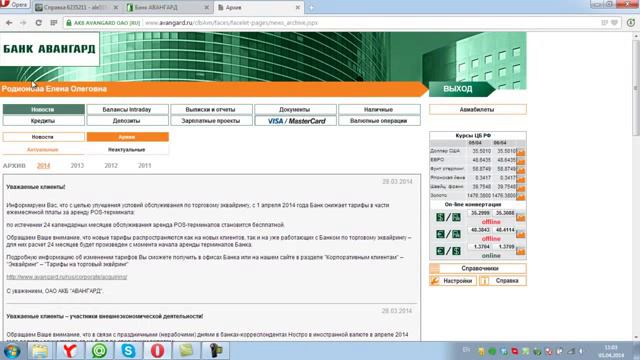This screenshot has height=360, width=640.
Task: Open the VISA / MasterCard section
Action: [x=295, y=121]
